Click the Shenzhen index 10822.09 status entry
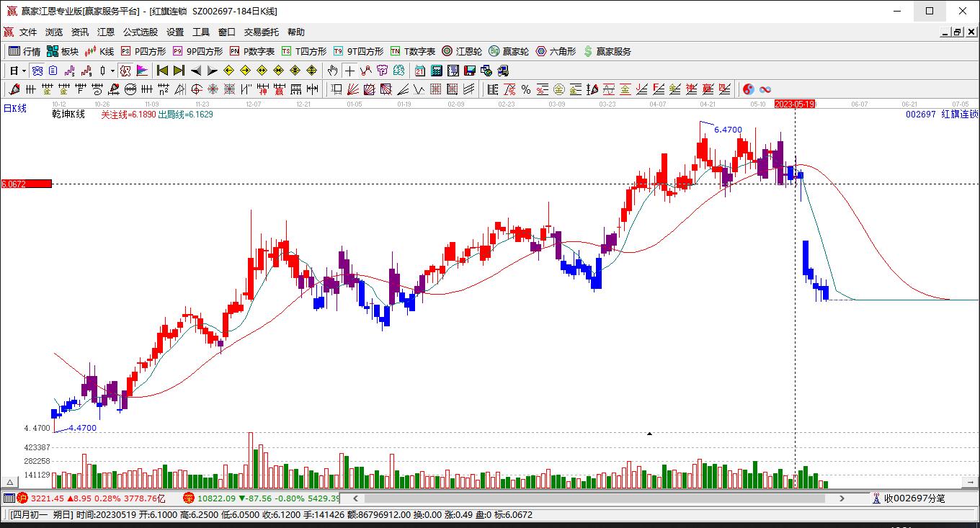The height and width of the screenshot is (528, 980). click(x=262, y=498)
